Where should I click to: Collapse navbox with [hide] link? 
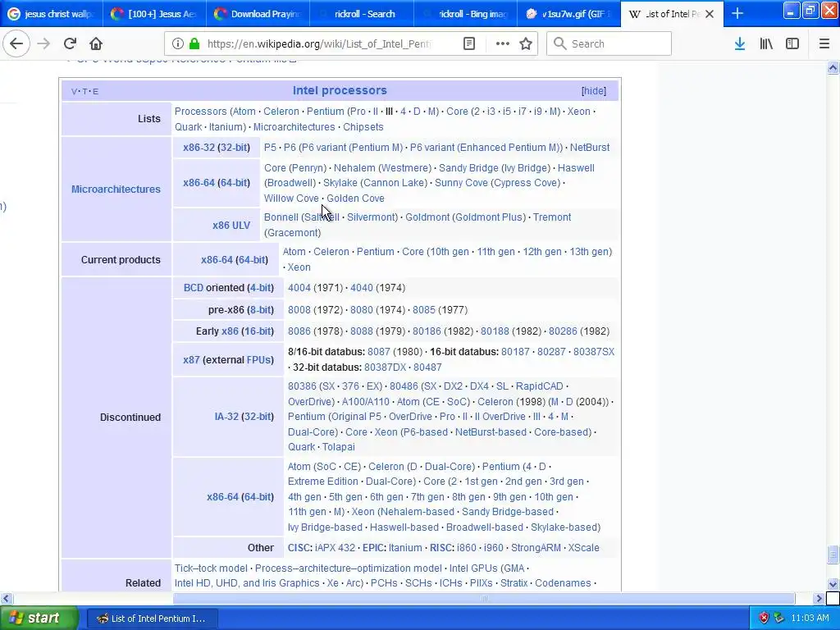[594, 91]
